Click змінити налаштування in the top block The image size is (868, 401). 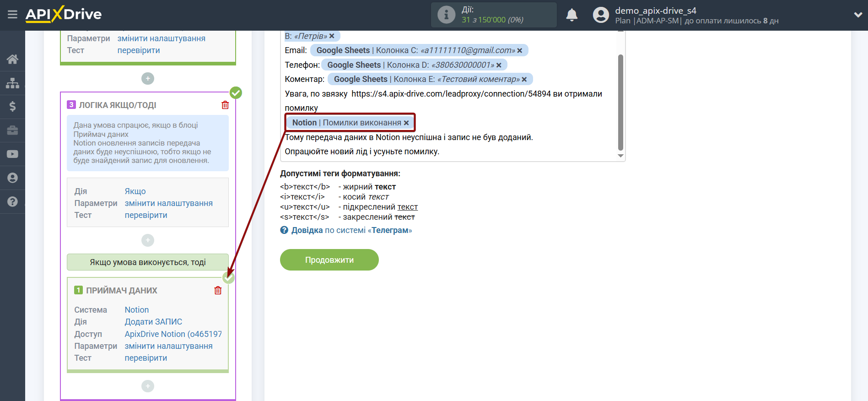point(162,38)
